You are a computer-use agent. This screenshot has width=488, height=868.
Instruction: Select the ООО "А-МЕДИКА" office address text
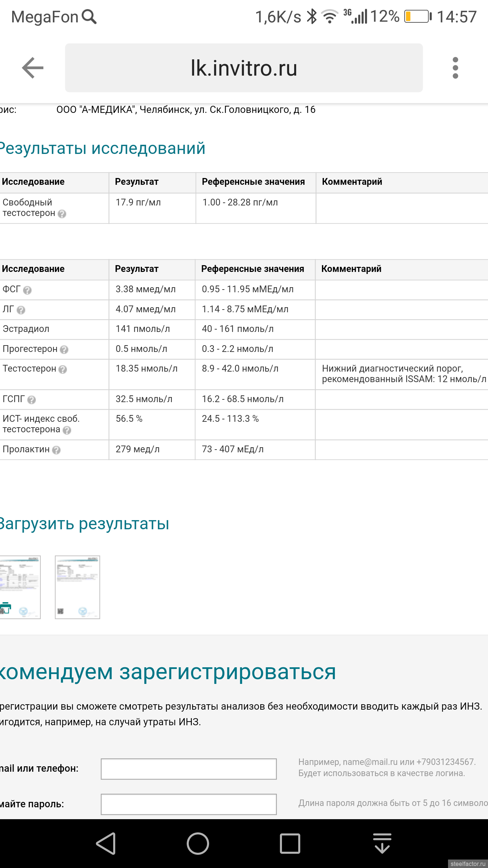click(186, 110)
